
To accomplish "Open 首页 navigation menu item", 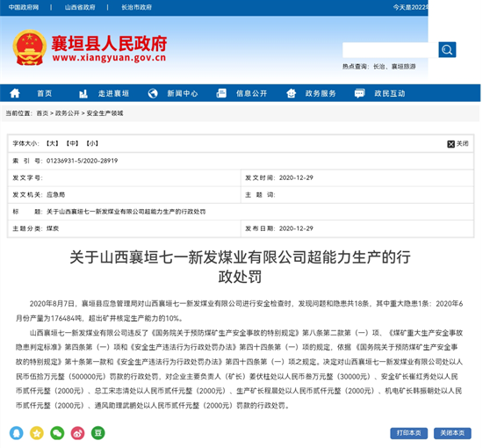I will point(45,93).
